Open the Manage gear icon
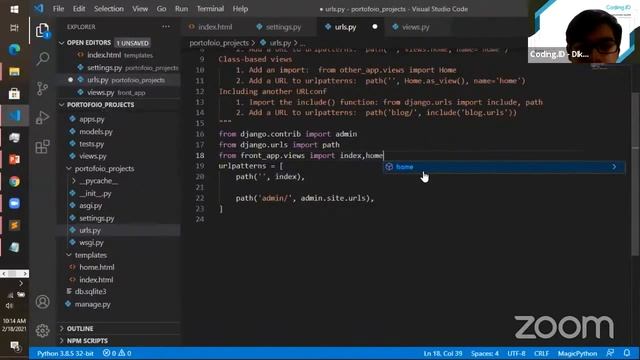640x360 pixels. click(x=42, y=330)
